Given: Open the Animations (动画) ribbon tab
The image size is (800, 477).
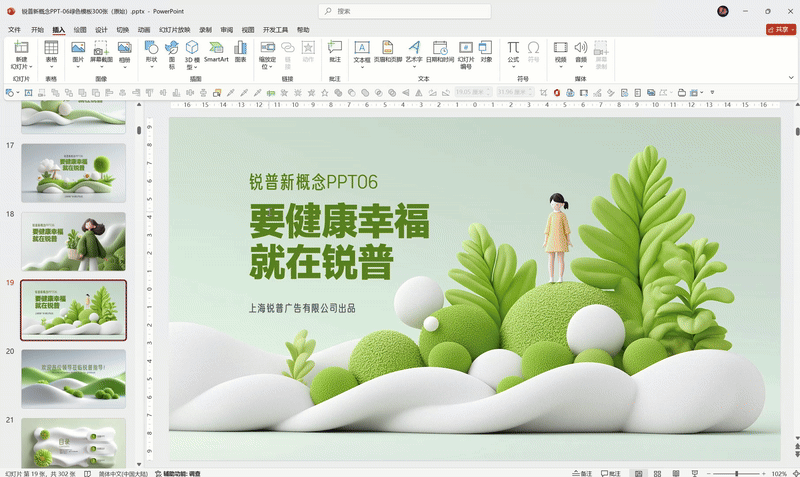Looking at the screenshot, I should [144, 30].
